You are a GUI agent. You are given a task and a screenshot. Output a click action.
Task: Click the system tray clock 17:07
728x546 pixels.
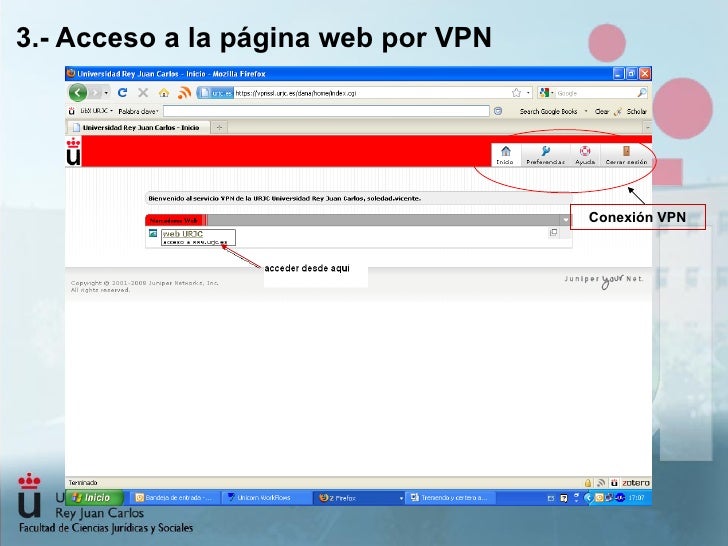[637, 498]
